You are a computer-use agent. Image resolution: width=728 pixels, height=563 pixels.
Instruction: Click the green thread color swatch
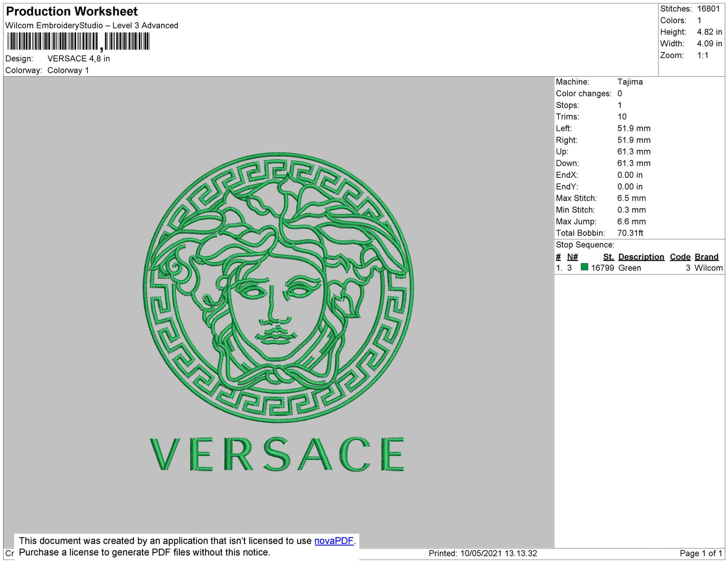click(x=584, y=267)
